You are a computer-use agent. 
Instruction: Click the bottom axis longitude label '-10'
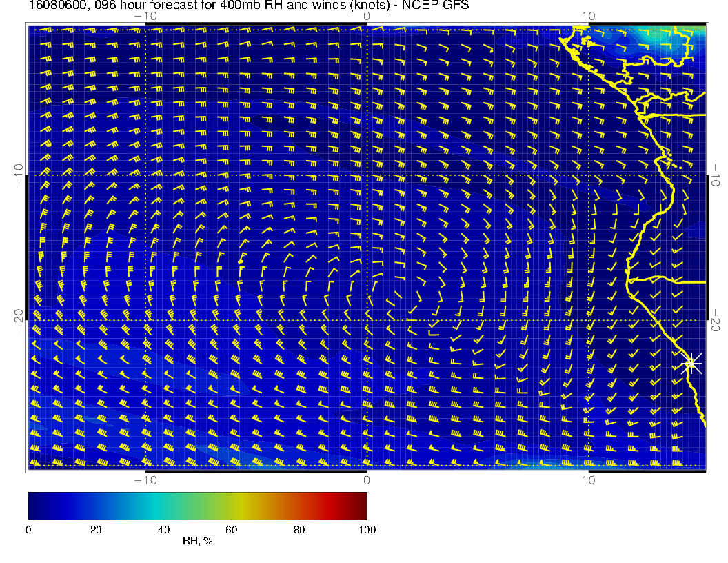[x=145, y=480]
